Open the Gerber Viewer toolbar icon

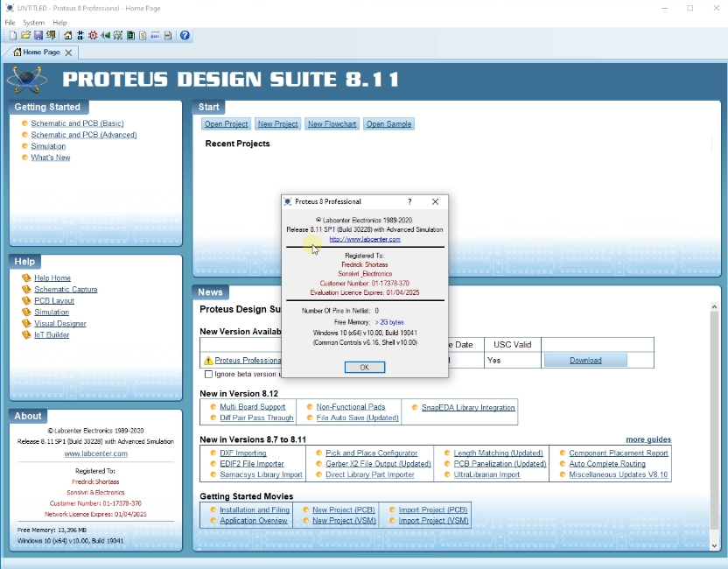[118, 36]
